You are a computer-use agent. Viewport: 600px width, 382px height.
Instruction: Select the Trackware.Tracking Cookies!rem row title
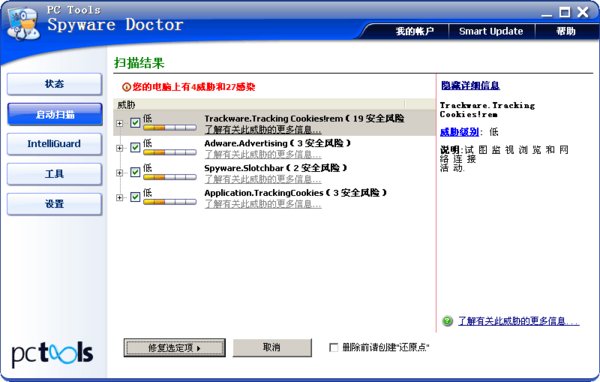point(304,119)
